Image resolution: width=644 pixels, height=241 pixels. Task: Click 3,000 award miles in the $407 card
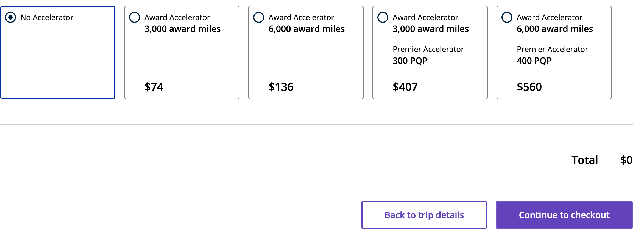431,29
